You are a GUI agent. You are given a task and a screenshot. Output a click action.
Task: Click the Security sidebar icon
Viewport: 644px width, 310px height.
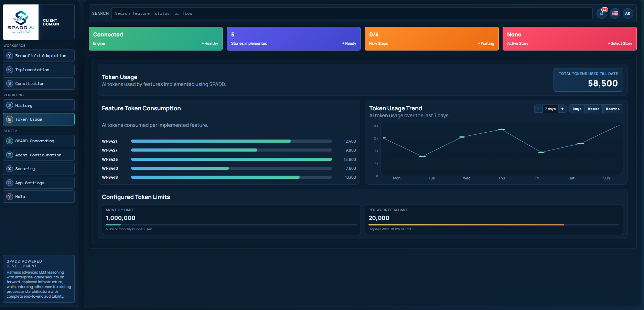pyautogui.click(x=10, y=169)
